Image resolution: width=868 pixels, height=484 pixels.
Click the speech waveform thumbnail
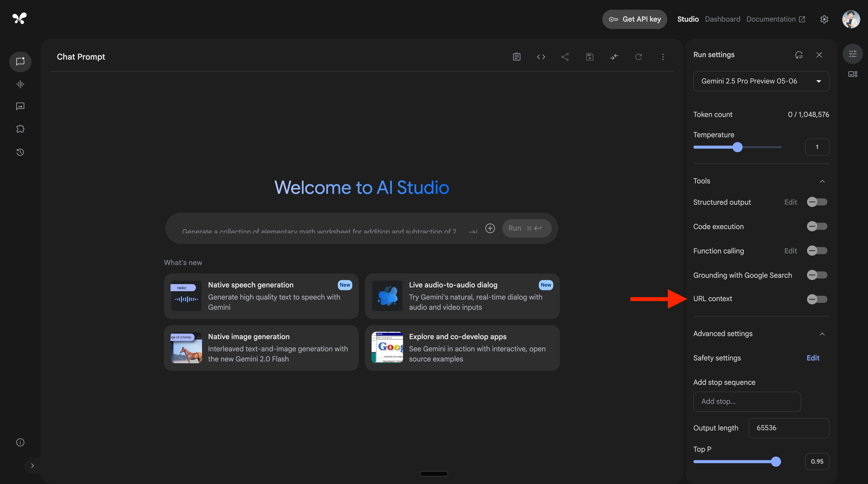[186, 296]
